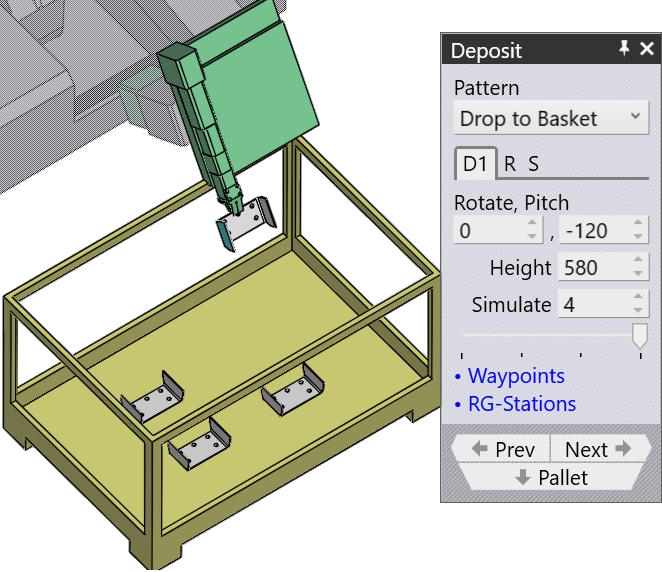
Task: Switch to the D1 tab
Action: coord(474,164)
